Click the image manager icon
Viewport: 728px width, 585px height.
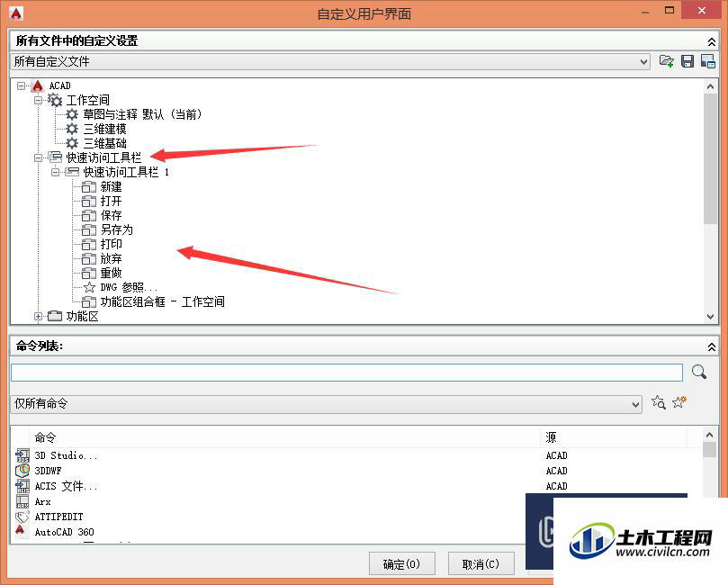pyautogui.click(x=707, y=61)
